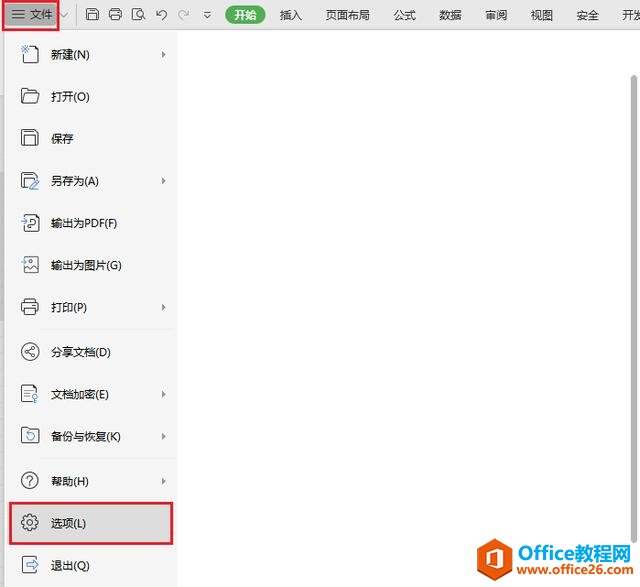Choose 输出为PDF(F) menu entry
Image resolution: width=640 pixels, height=587 pixels.
(91, 223)
